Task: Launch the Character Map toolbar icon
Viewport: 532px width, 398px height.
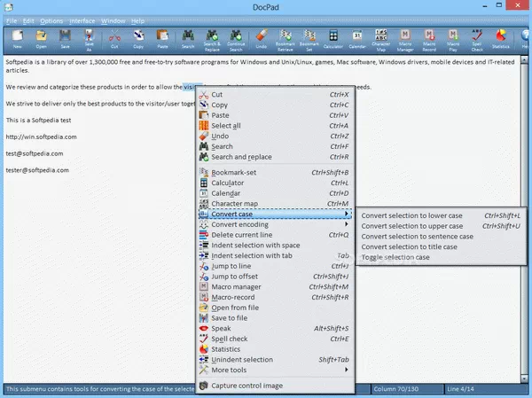Action: (381, 40)
